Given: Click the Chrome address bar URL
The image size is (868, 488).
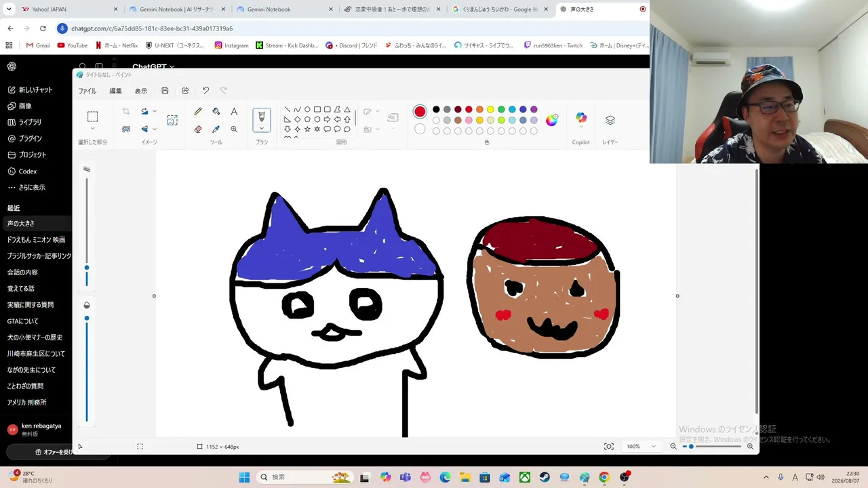Looking at the screenshot, I should 152,28.
